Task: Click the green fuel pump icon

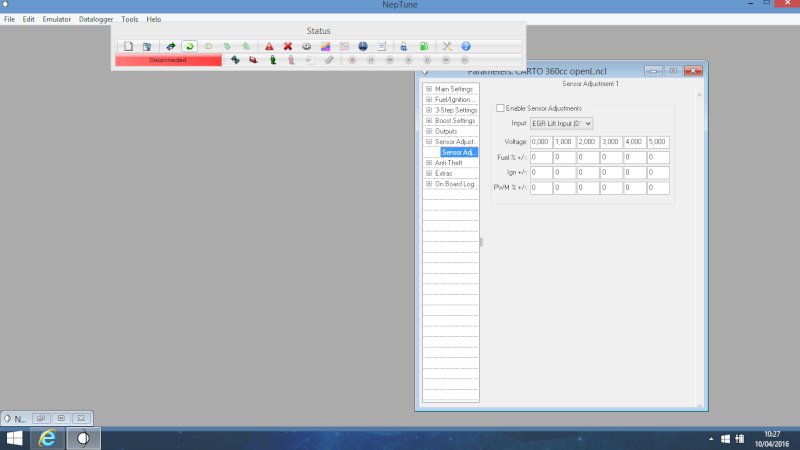Action: [x=424, y=46]
